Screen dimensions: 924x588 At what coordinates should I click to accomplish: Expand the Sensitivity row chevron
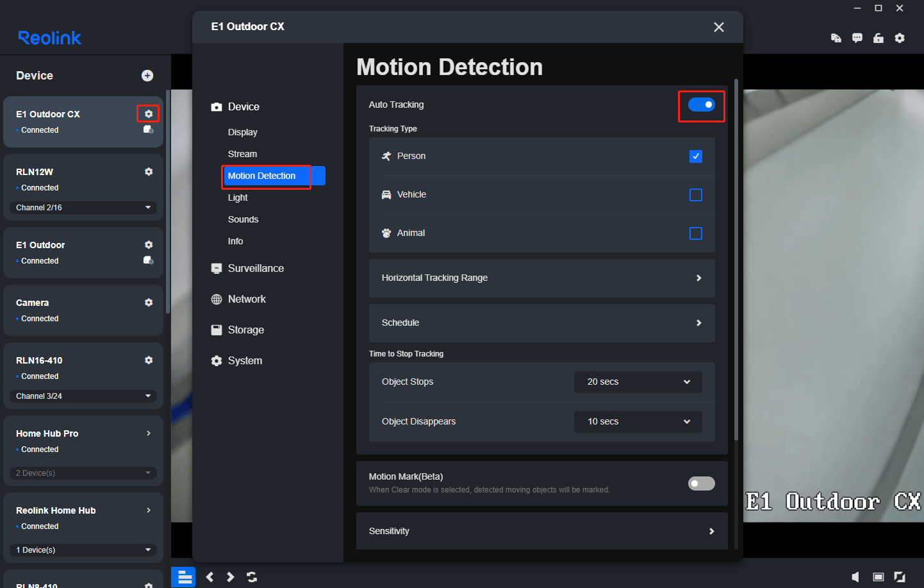point(712,532)
